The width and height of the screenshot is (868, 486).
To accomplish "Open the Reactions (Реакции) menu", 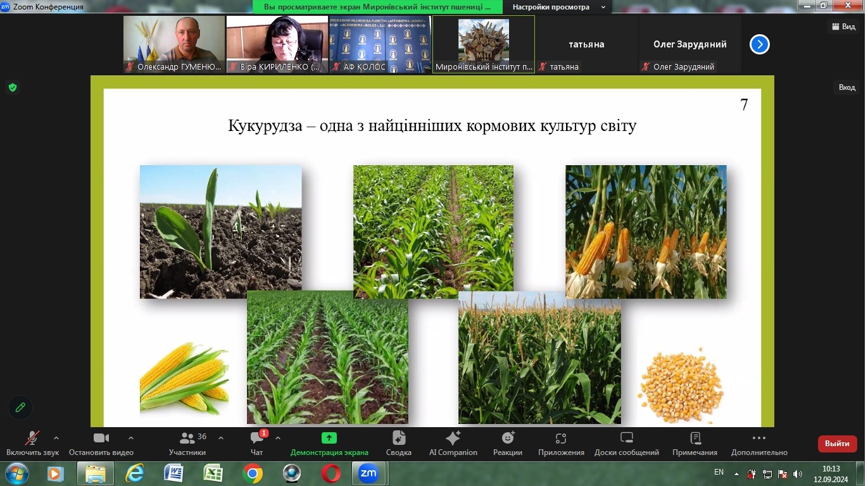I will 508,443.
